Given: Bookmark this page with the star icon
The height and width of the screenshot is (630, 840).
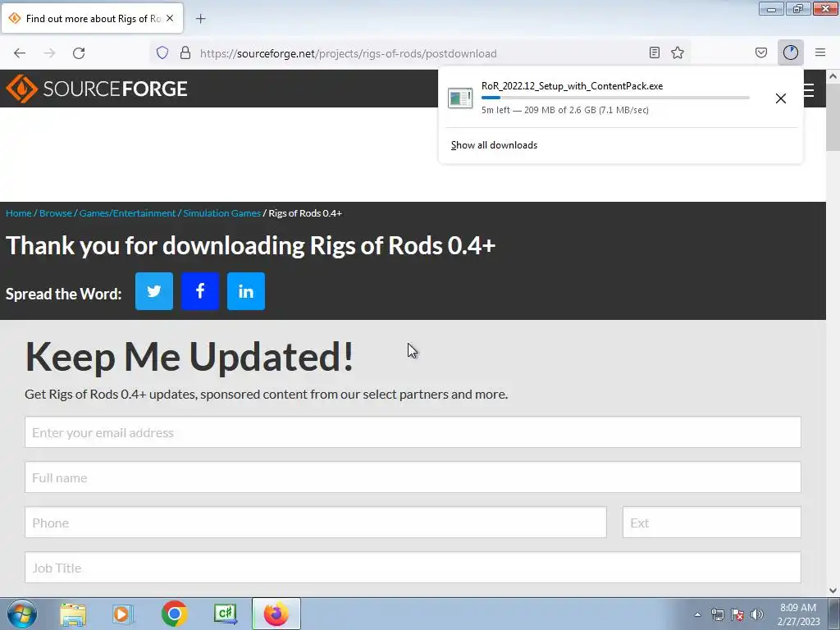Looking at the screenshot, I should pyautogui.click(x=678, y=52).
